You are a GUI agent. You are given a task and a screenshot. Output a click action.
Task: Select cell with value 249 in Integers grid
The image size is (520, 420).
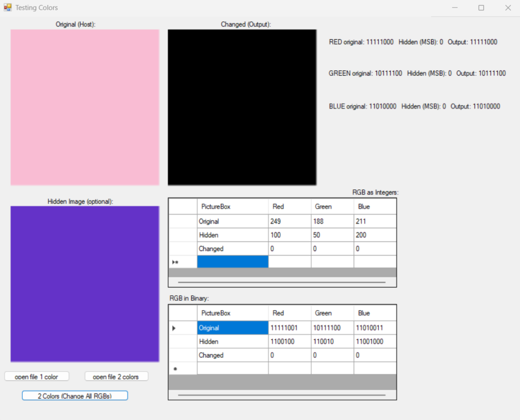289,221
